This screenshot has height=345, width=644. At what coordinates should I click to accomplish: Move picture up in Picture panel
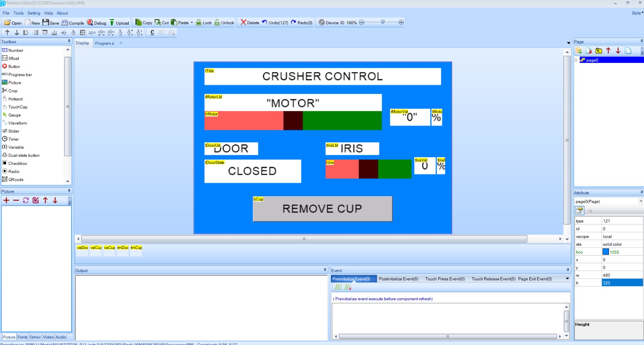pos(45,200)
